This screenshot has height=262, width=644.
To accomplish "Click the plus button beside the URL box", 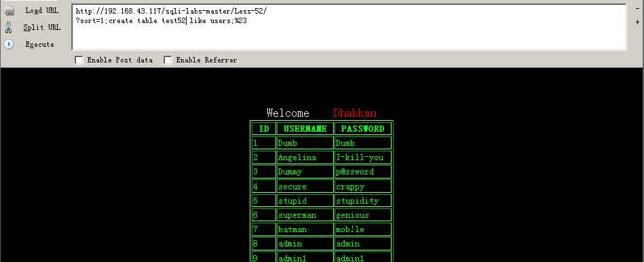I will pyautogui.click(x=637, y=22).
